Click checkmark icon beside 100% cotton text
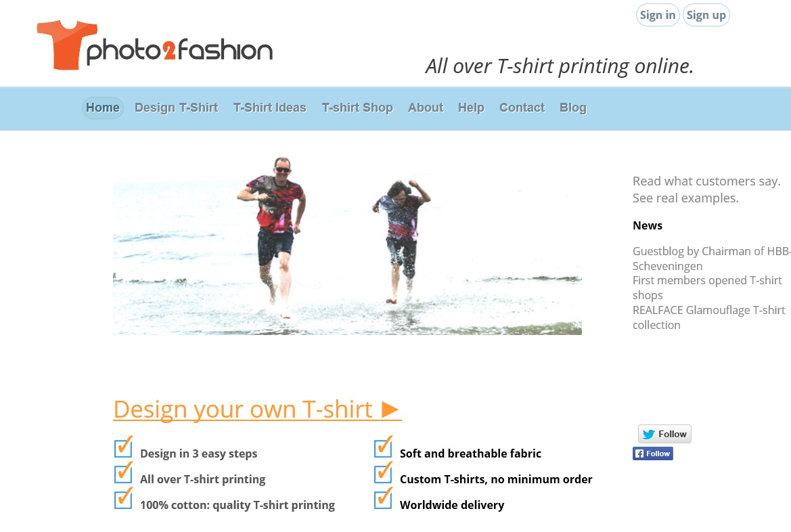The image size is (791, 532). click(x=124, y=499)
